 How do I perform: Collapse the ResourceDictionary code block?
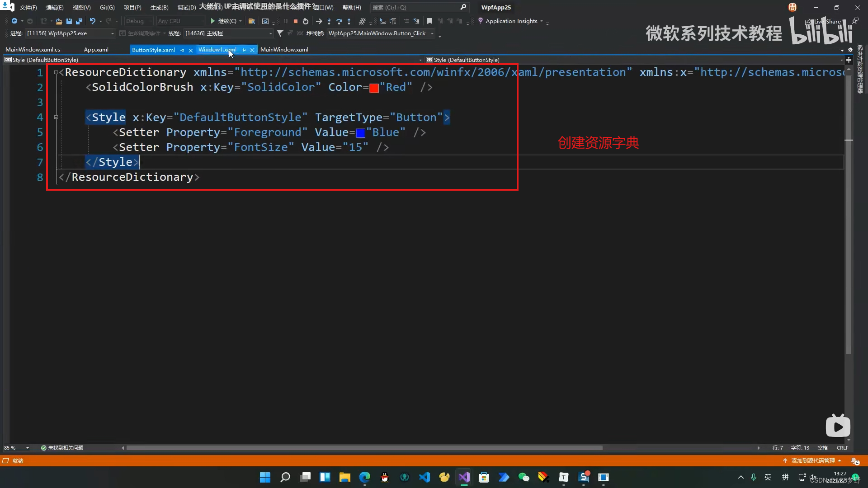[56, 72]
